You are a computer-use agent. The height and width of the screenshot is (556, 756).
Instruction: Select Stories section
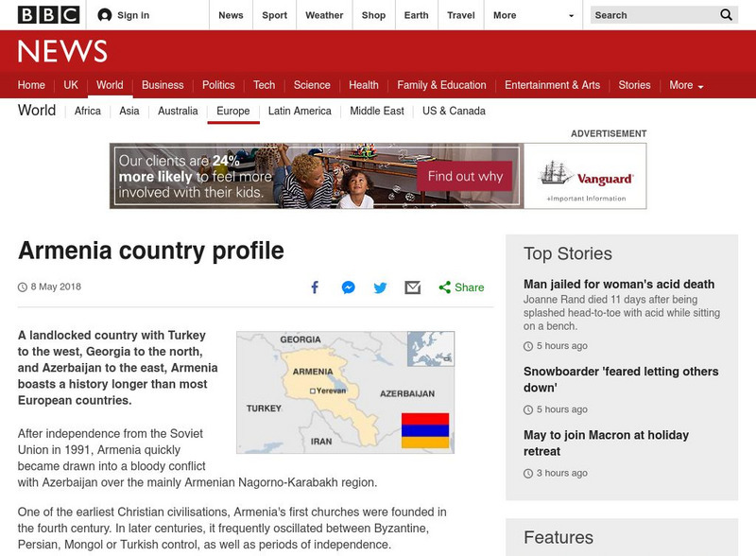click(634, 85)
